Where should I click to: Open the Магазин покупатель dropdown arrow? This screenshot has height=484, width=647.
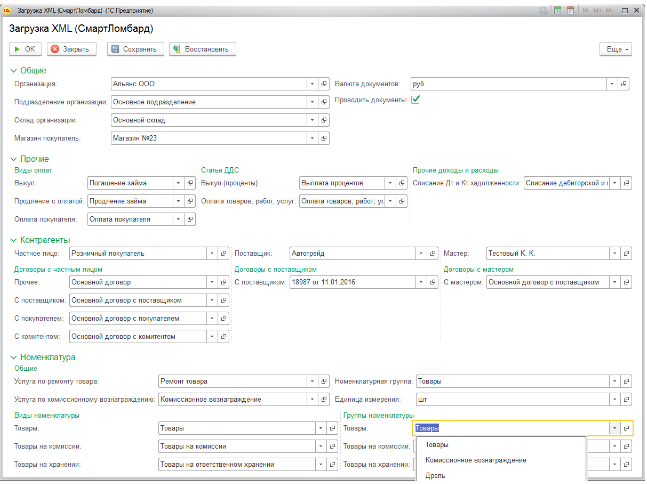pos(312,138)
